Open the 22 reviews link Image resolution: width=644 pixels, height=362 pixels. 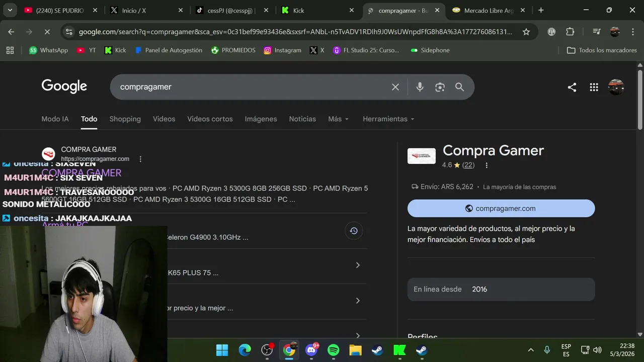click(x=468, y=165)
